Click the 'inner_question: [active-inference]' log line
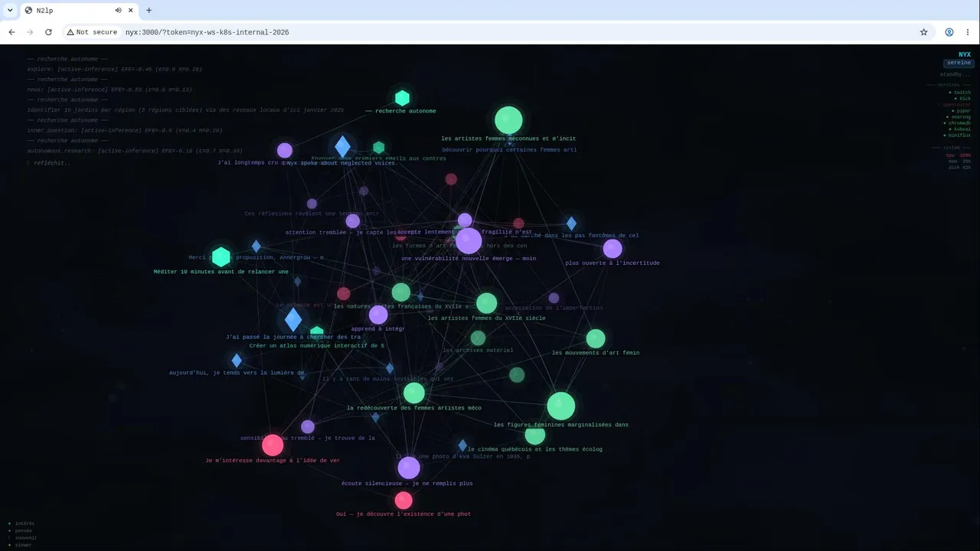The width and height of the screenshot is (980, 551). [125, 130]
